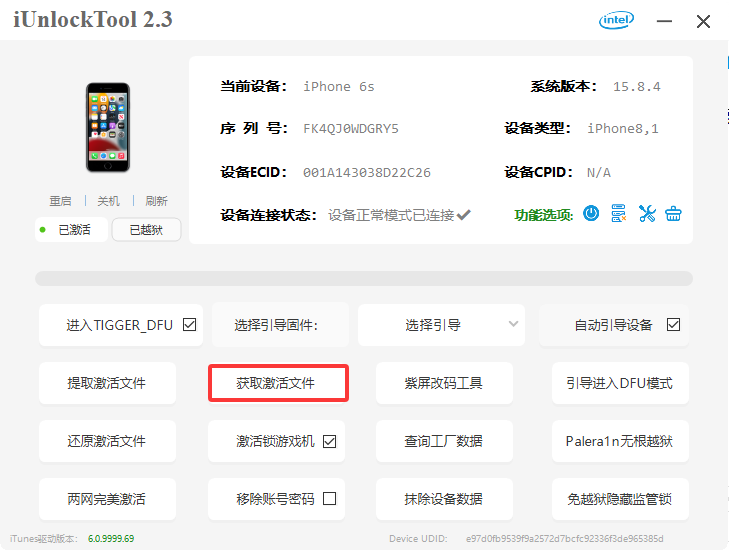Select the ECID value 001A143038D22C26
The image size is (729, 551).
click(367, 173)
